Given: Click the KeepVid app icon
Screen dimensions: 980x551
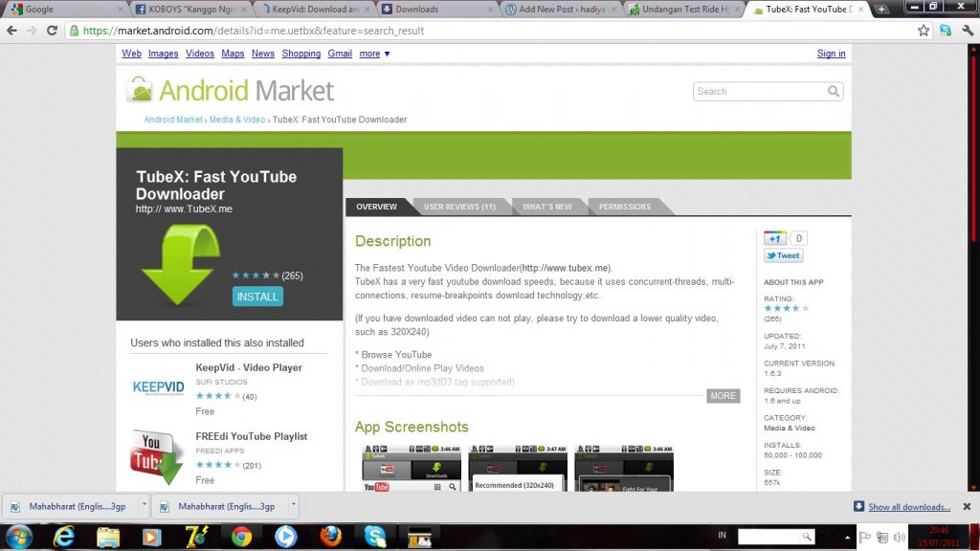Looking at the screenshot, I should [158, 386].
